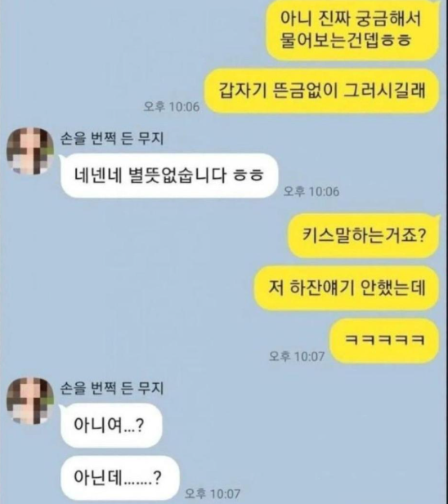Click the 오후 10:07 timestamp after 아닌데
Screen dimensions: 448x504
[213, 493]
